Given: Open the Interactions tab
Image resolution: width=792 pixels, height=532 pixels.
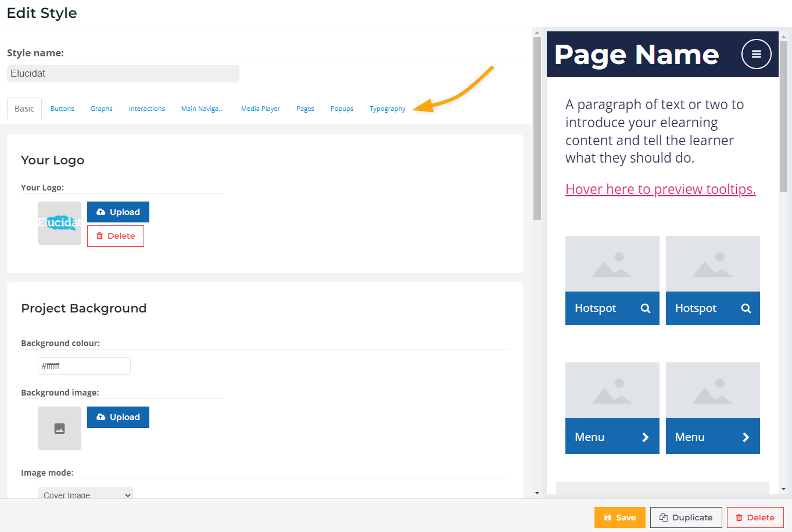Looking at the screenshot, I should pos(147,109).
